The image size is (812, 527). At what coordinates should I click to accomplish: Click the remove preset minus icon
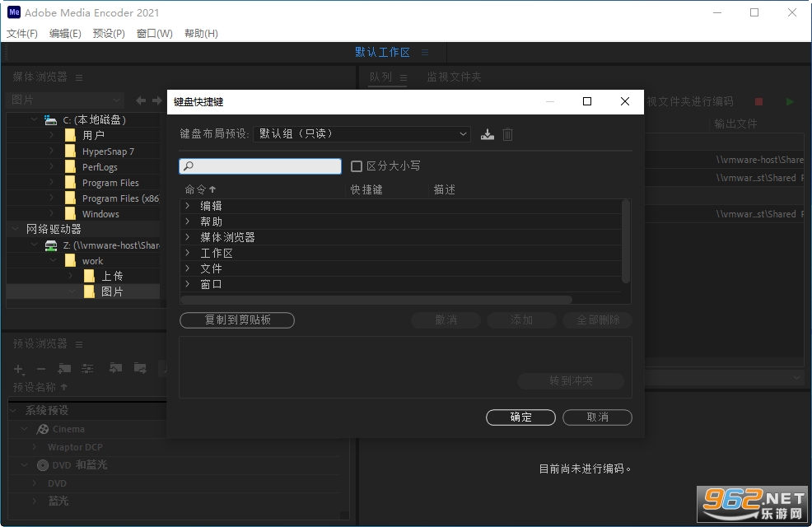pos(41,369)
